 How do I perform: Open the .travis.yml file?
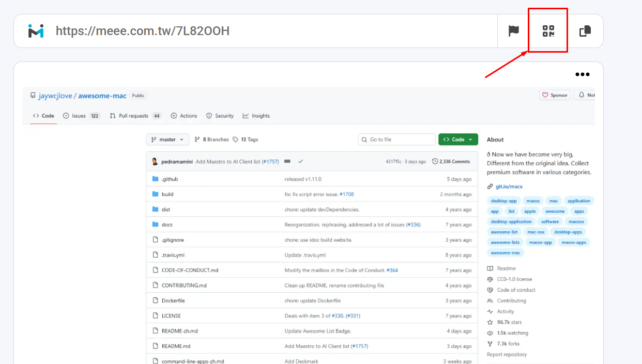coord(173,255)
